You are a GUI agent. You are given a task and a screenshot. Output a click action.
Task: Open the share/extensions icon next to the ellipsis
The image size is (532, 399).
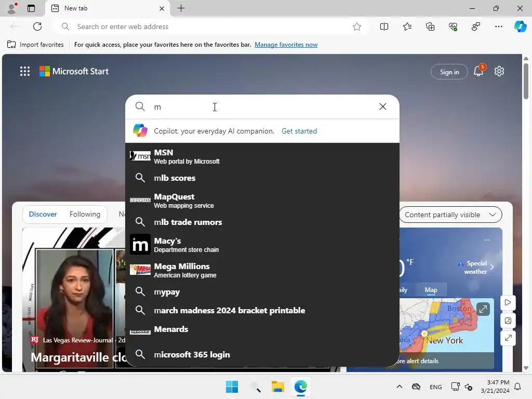(476, 26)
